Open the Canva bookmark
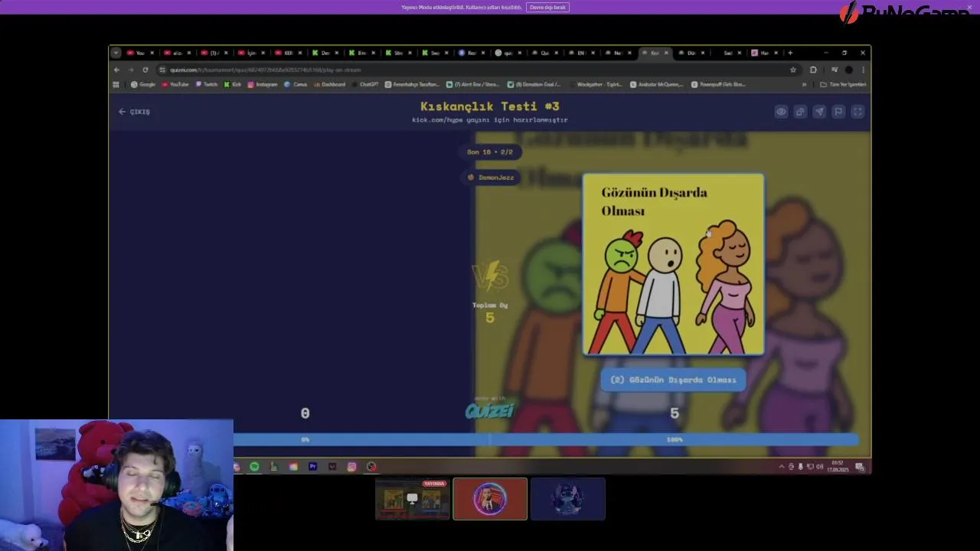980x551 pixels. tap(296, 84)
